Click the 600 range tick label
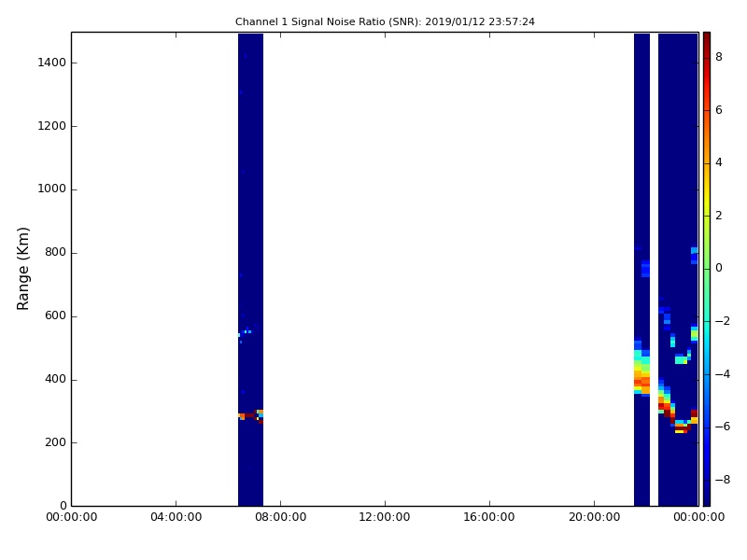The image size is (747, 560). click(55, 315)
